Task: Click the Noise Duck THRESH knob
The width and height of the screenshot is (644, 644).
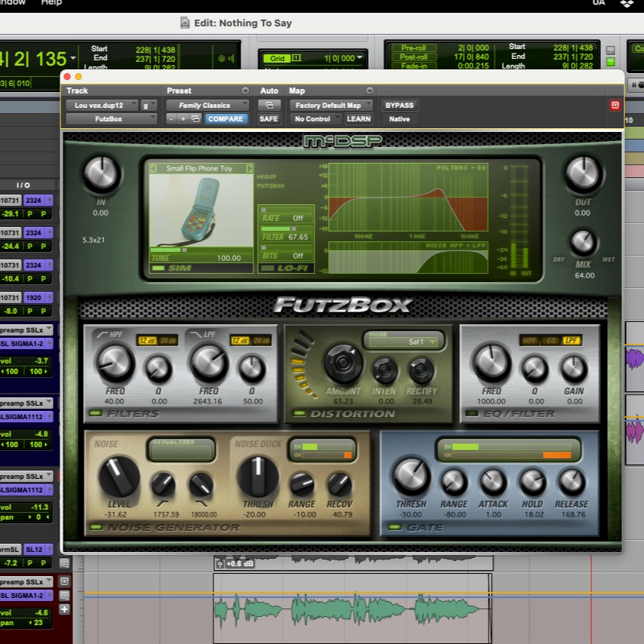Action: [258, 477]
